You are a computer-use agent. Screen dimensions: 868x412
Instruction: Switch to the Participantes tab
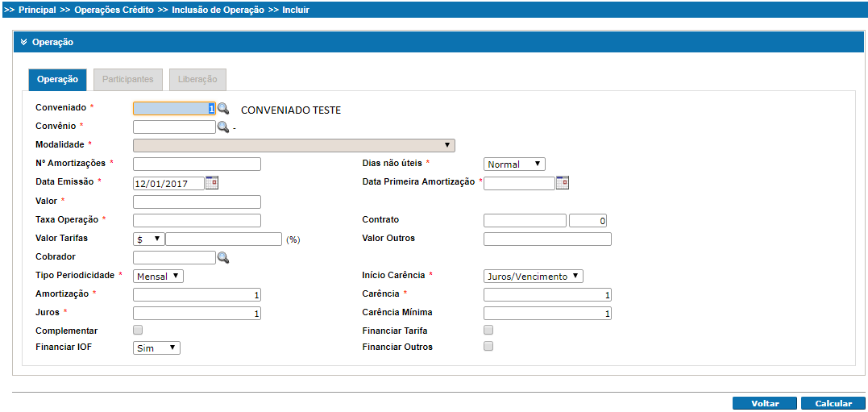[128, 80]
